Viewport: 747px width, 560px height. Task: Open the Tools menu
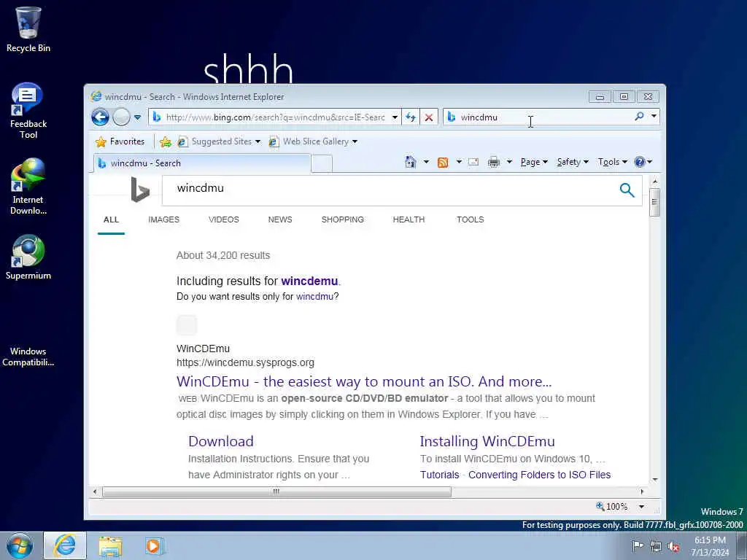(613, 162)
